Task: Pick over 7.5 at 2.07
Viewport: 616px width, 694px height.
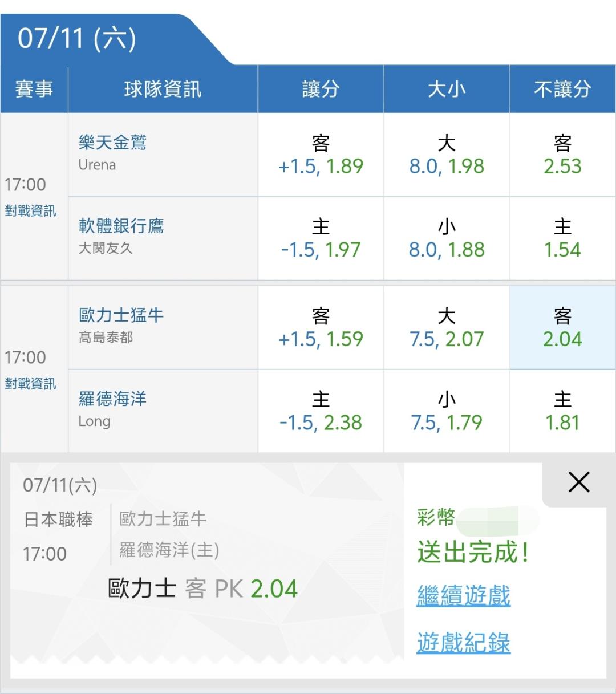Action: click(447, 328)
